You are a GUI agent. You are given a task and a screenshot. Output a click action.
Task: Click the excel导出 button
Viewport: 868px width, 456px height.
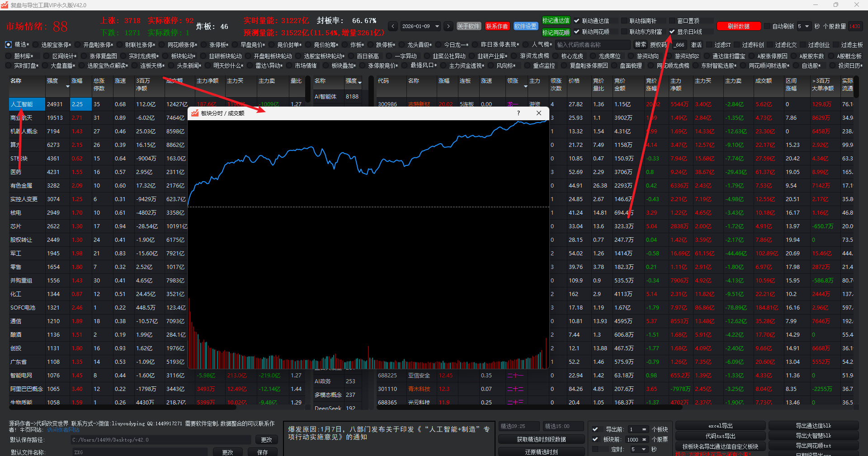pyautogui.click(x=720, y=426)
